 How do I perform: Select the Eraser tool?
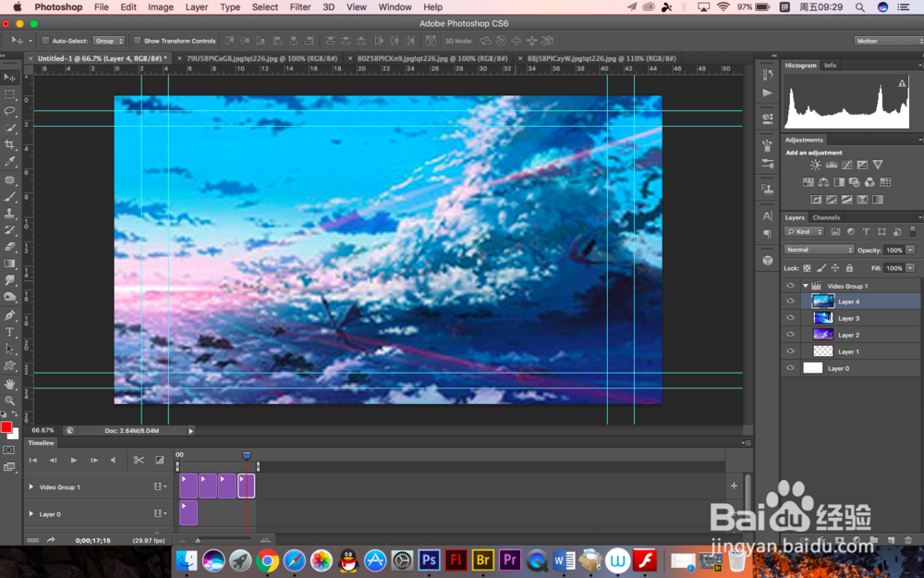10,247
